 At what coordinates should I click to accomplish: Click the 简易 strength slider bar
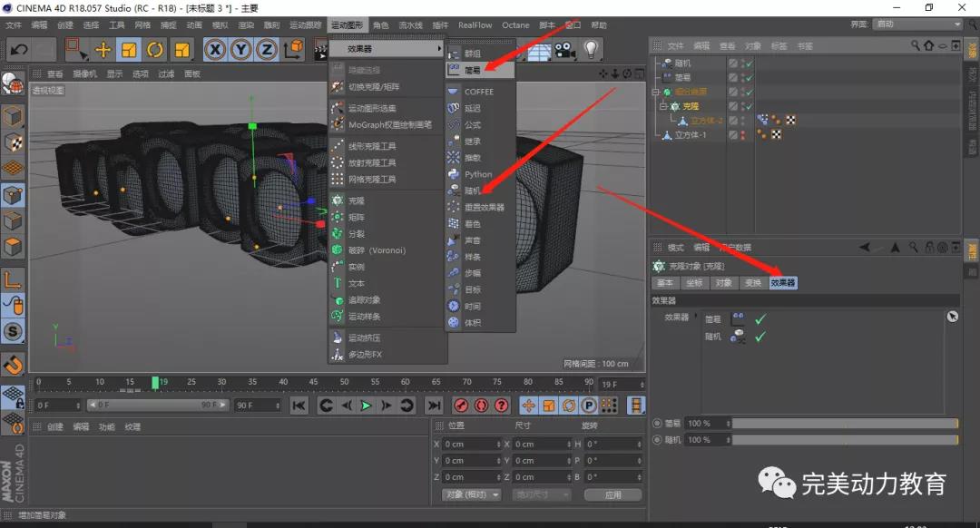(844, 424)
